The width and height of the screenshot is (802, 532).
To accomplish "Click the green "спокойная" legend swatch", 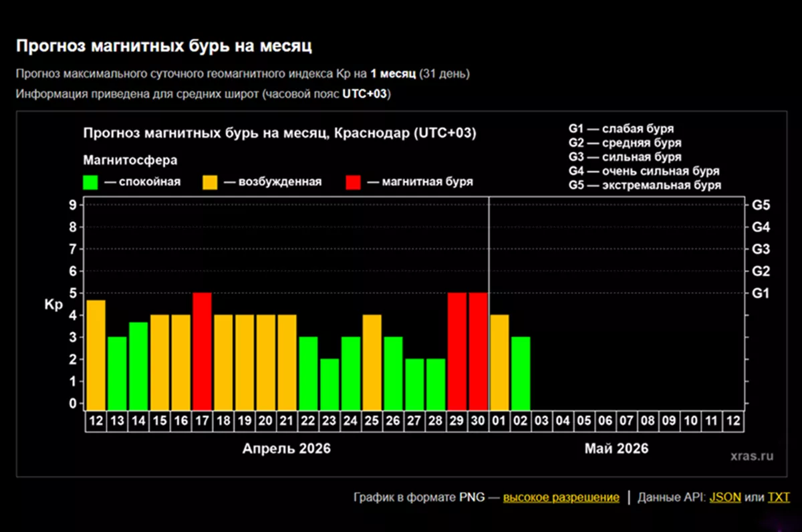I will pyautogui.click(x=90, y=182).
